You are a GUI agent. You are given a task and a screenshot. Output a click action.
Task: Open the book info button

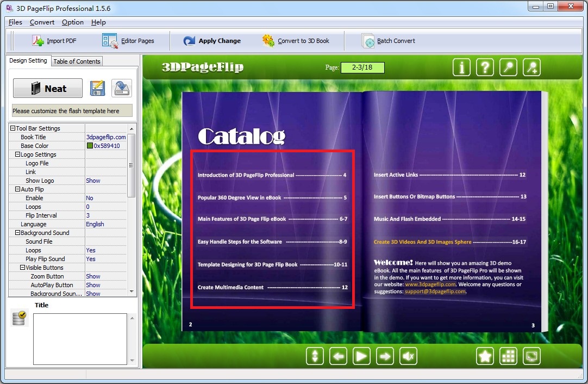[x=461, y=67]
